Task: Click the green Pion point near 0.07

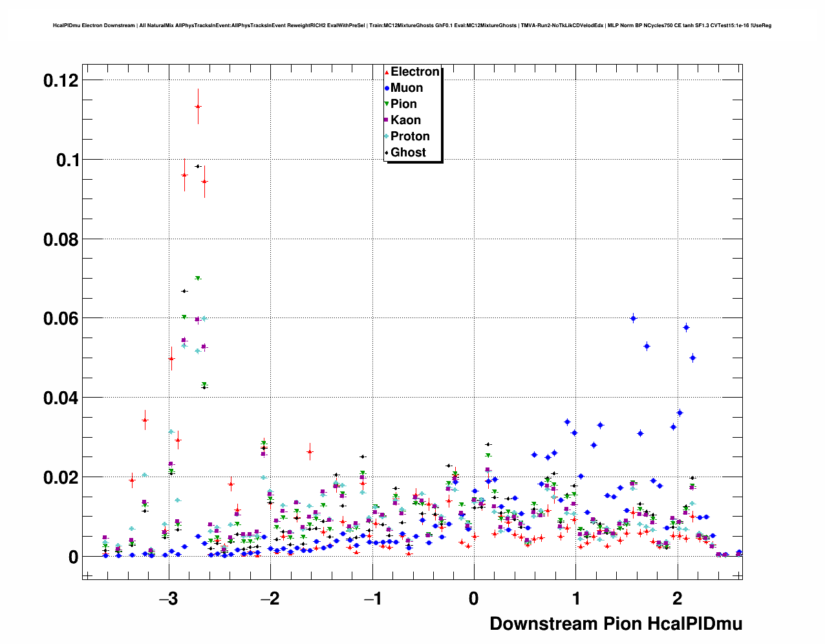Action: click(x=198, y=279)
